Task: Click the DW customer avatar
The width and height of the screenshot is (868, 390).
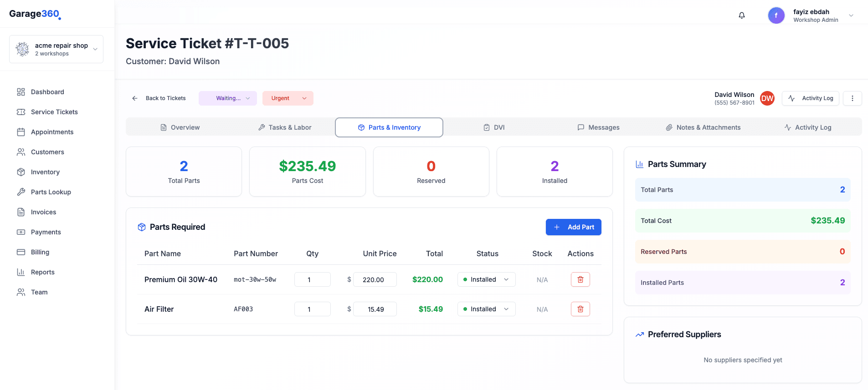Action: point(767,98)
